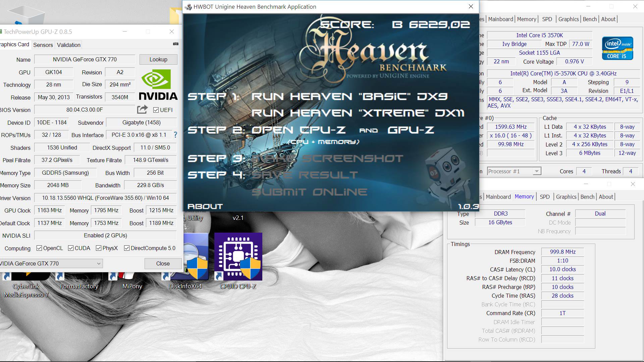
Task: Run Heaven "Basic" DX9 benchmark
Action: click(x=349, y=97)
